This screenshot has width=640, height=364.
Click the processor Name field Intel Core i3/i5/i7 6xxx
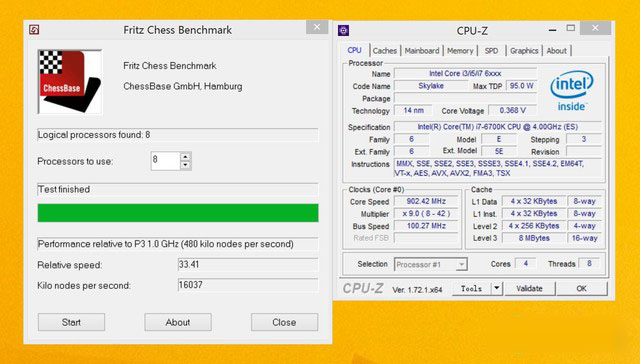coord(465,73)
